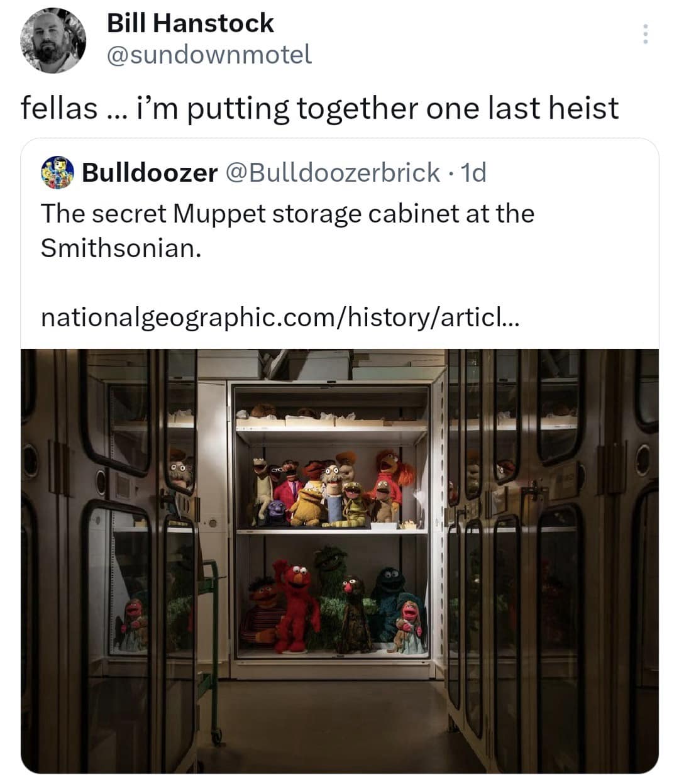Open the @sundownmotel handle link
679x784 pixels.
tap(209, 55)
